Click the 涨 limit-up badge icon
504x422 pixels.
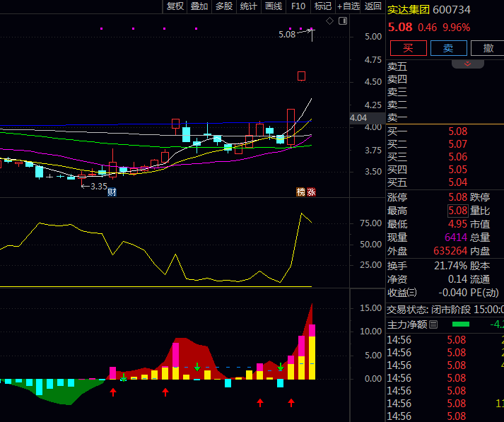point(311,192)
